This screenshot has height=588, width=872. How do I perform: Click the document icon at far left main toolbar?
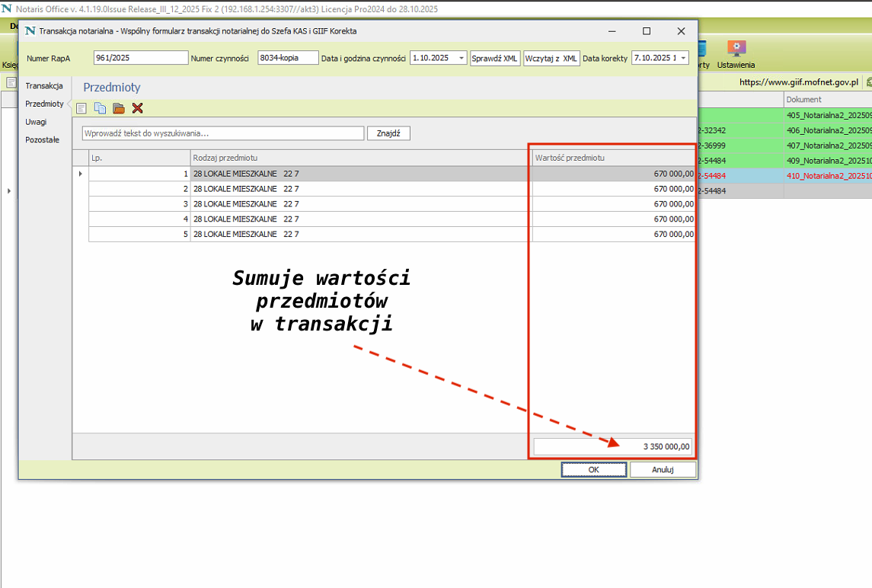(x=11, y=82)
